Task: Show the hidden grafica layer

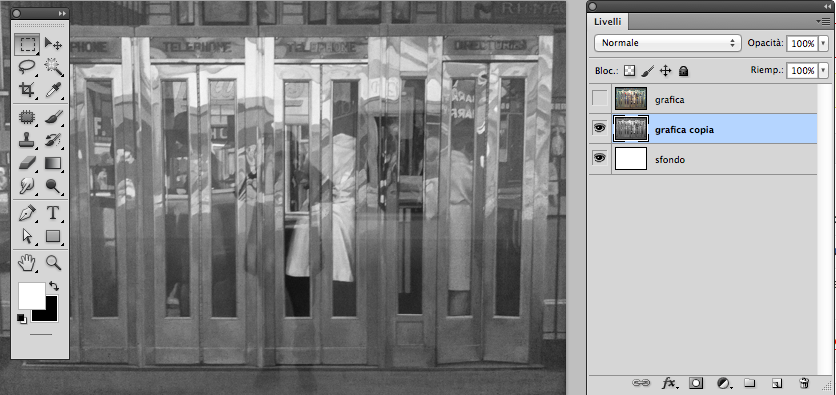Action: pyautogui.click(x=600, y=98)
